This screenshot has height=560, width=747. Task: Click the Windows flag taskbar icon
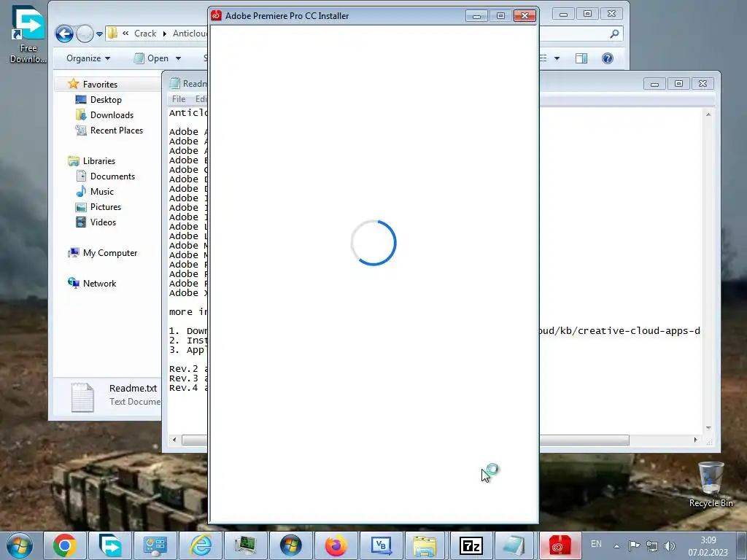click(290, 545)
